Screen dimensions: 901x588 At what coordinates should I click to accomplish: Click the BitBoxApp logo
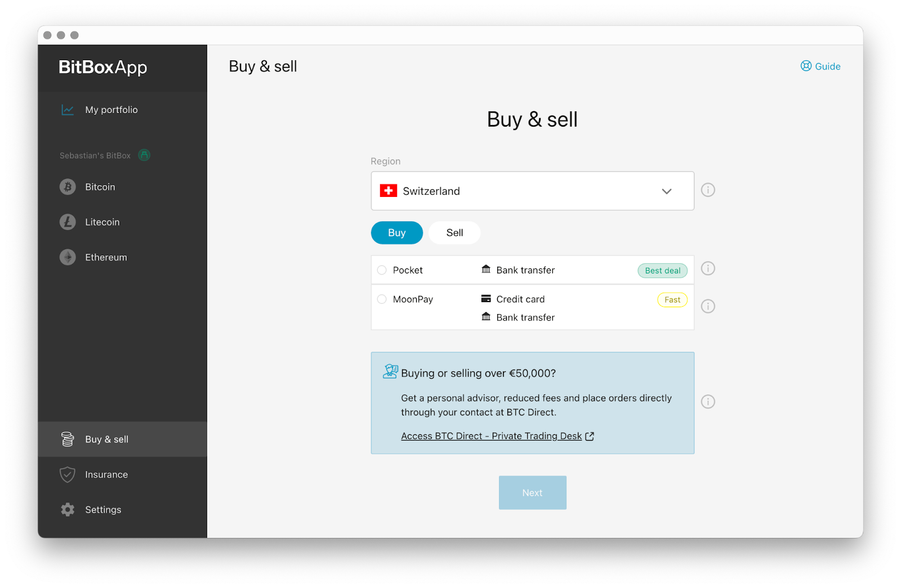pyautogui.click(x=102, y=68)
